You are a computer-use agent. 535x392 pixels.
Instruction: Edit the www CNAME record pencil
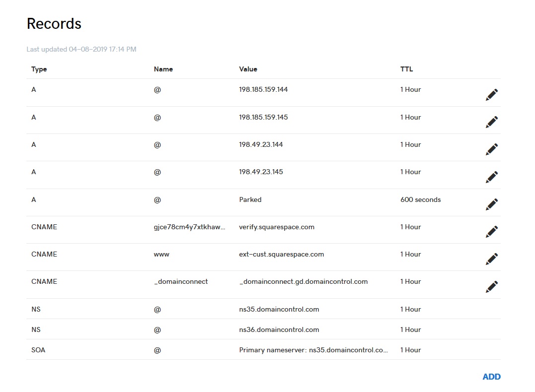[x=492, y=259]
